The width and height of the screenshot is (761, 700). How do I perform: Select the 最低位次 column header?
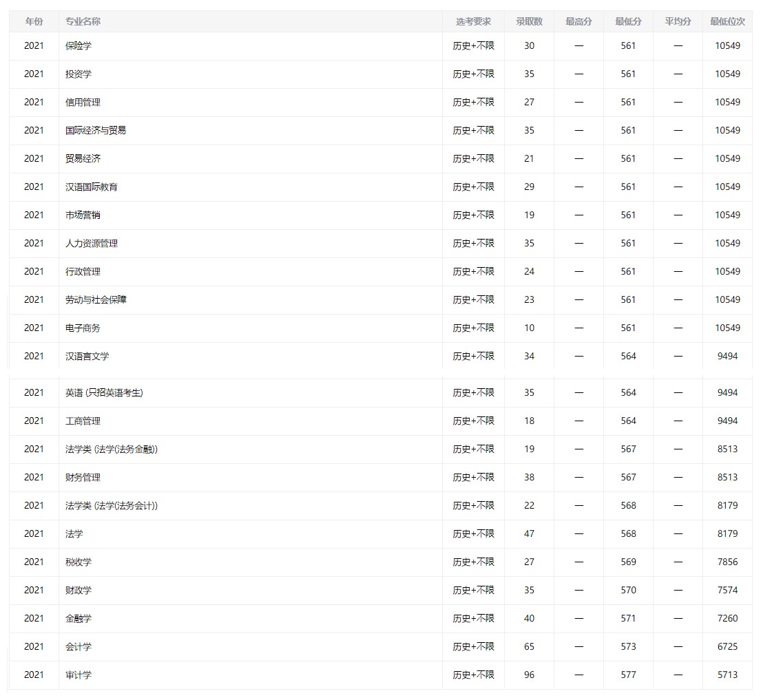727,21
